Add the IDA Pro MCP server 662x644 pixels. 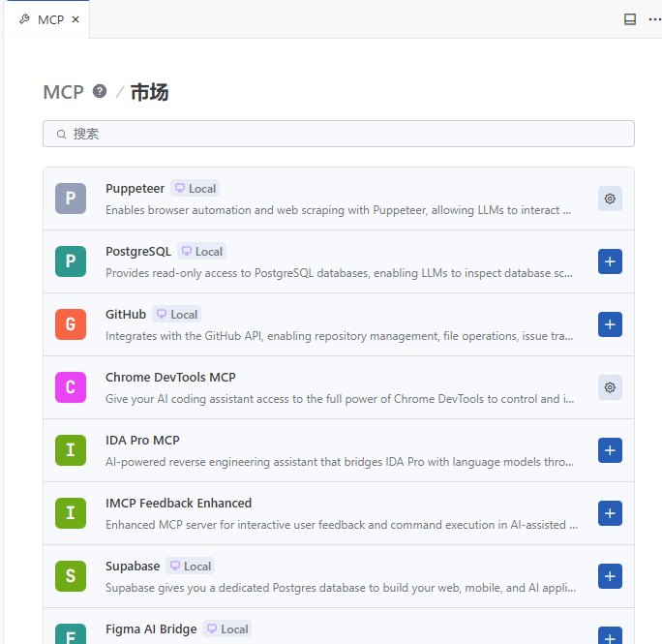tap(610, 450)
